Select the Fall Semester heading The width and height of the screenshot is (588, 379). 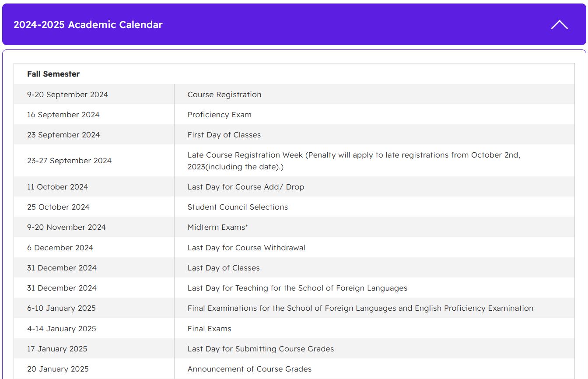(53, 74)
